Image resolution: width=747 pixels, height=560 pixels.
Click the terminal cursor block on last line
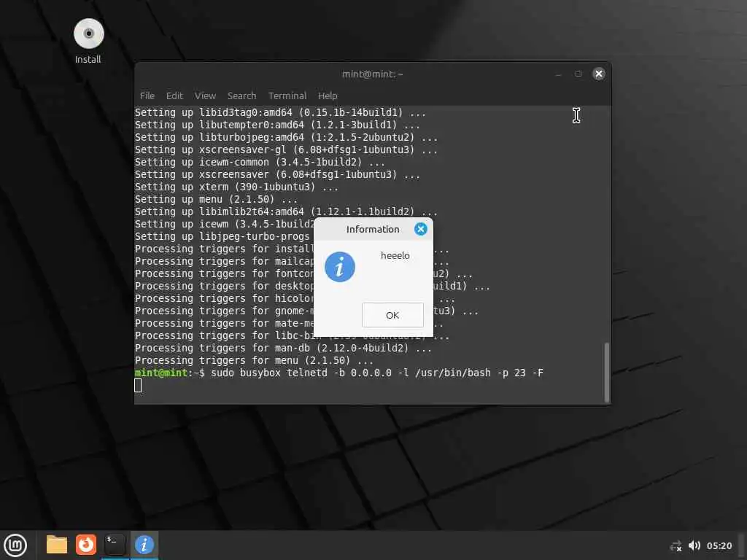138,385
